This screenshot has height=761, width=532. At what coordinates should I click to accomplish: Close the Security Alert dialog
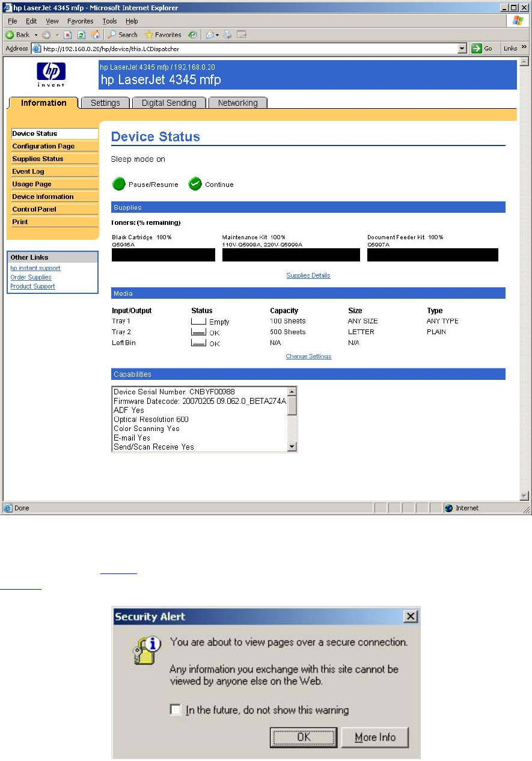point(410,616)
